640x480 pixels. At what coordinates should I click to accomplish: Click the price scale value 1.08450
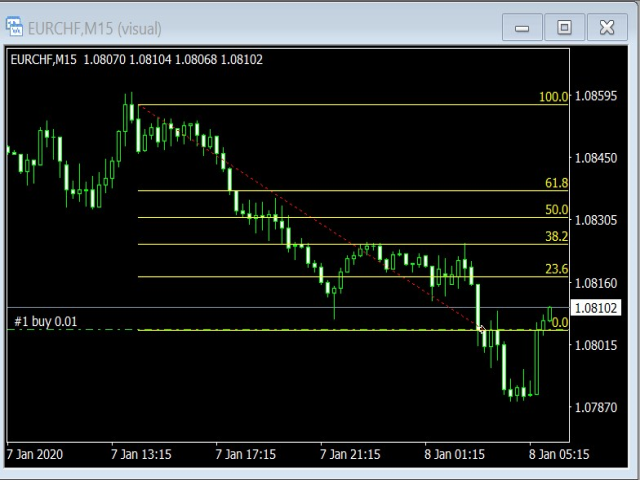click(596, 158)
